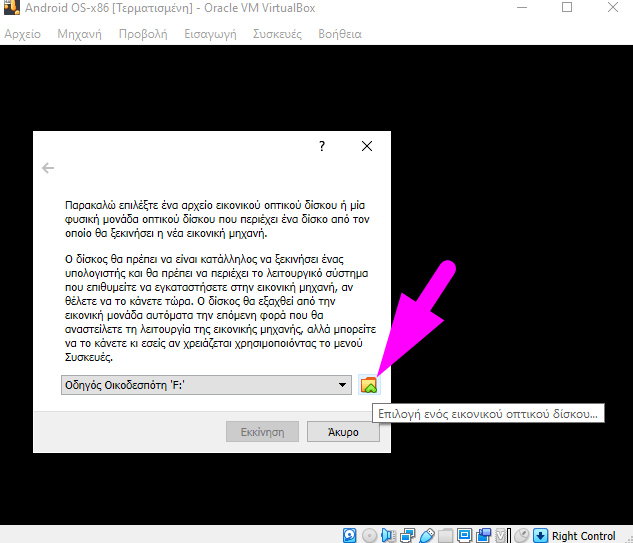Click the shared folders status icon
Screen dimensions: 633x543
446,536
